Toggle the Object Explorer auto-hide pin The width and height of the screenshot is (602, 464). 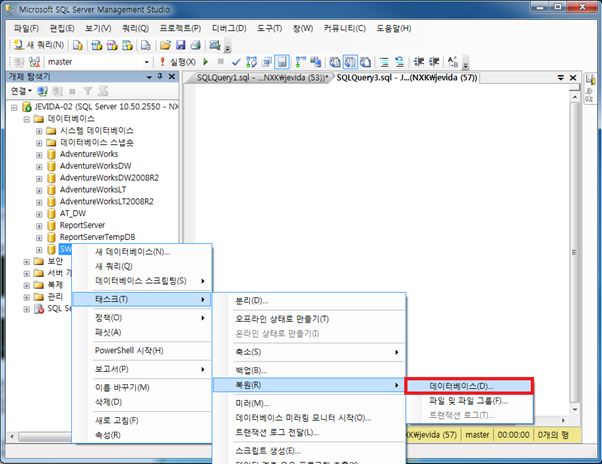coord(160,76)
